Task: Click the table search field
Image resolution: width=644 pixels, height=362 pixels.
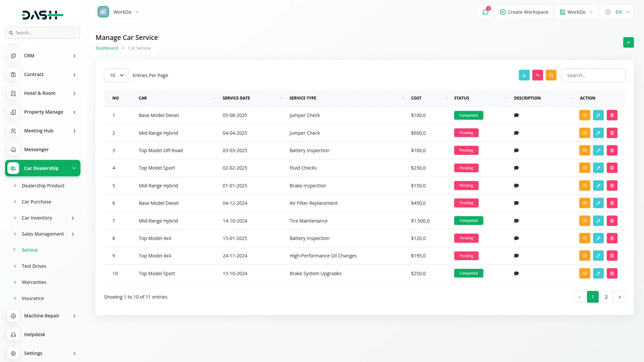Action: click(x=593, y=75)
